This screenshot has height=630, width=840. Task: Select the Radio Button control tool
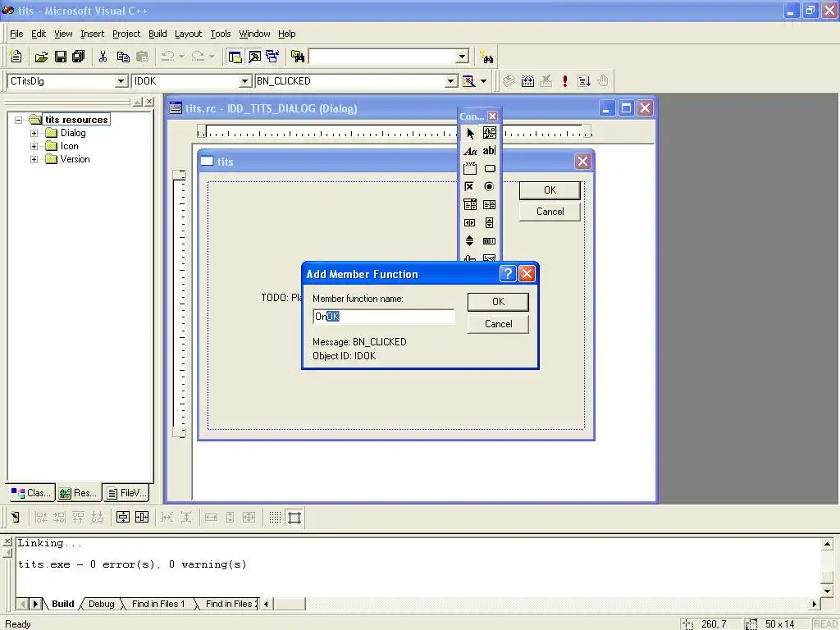point(489,186)
